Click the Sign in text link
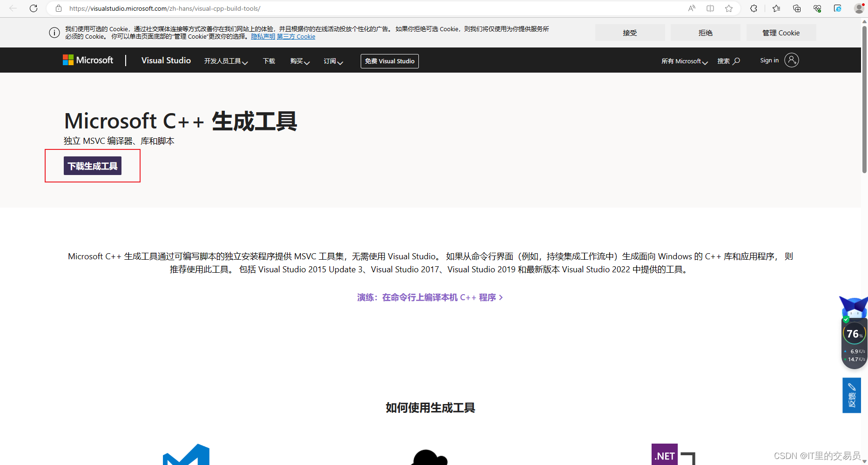The image size is (868, 465). pos(769,60)
